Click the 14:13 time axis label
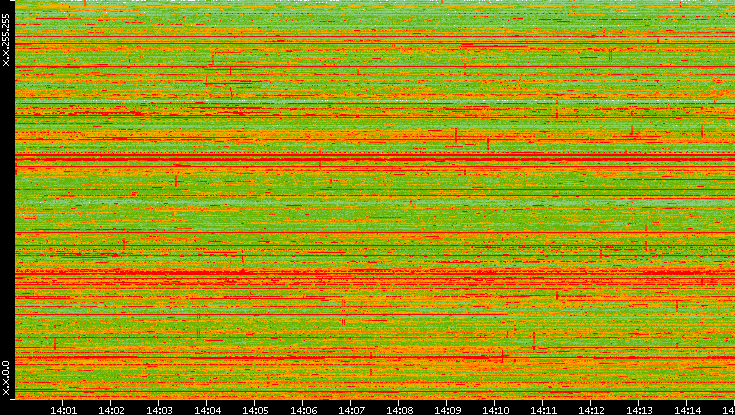The image size is (735, 415). (x=639, y=410)
